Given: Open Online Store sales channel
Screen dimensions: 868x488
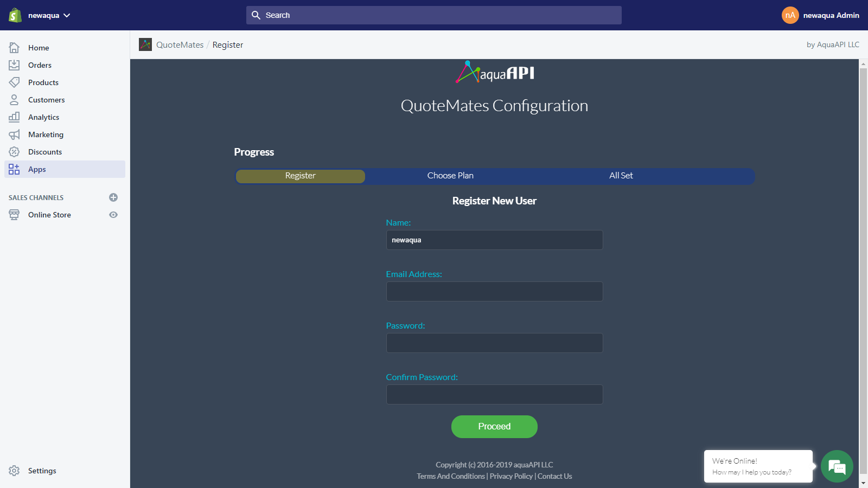Looking at the screenshot, I should tap(49, 215).
